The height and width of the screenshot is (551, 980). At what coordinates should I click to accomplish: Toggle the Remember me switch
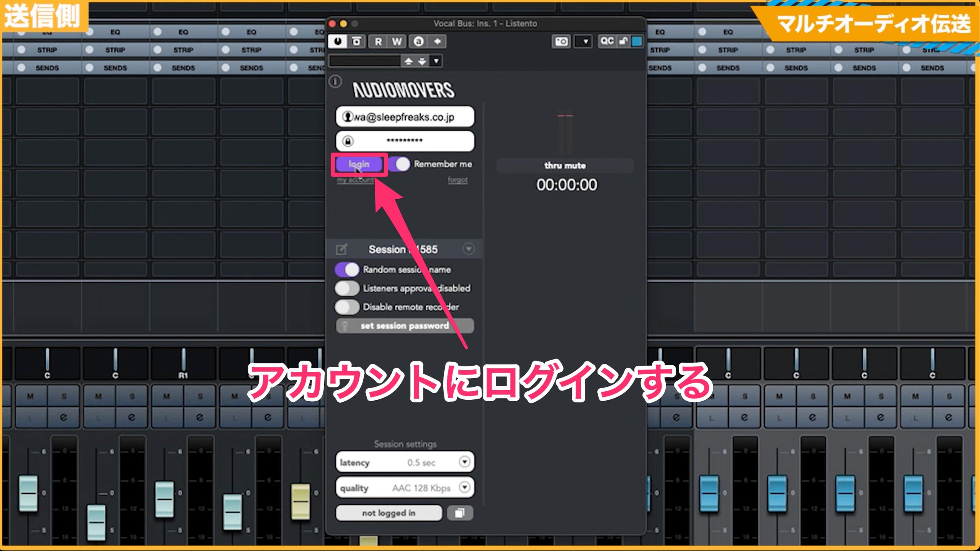click(x=400, y=164)
